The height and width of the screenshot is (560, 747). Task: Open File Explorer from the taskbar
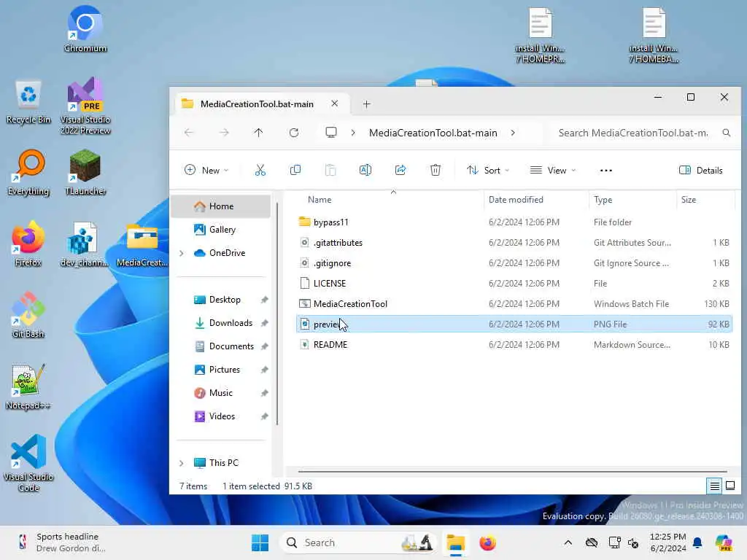tap(455, 542)
